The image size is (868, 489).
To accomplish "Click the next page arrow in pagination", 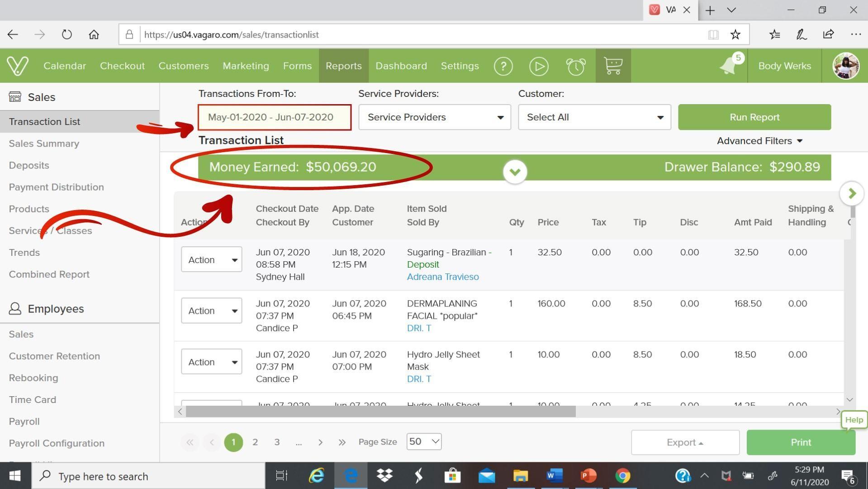I will (x=320, y=442).
